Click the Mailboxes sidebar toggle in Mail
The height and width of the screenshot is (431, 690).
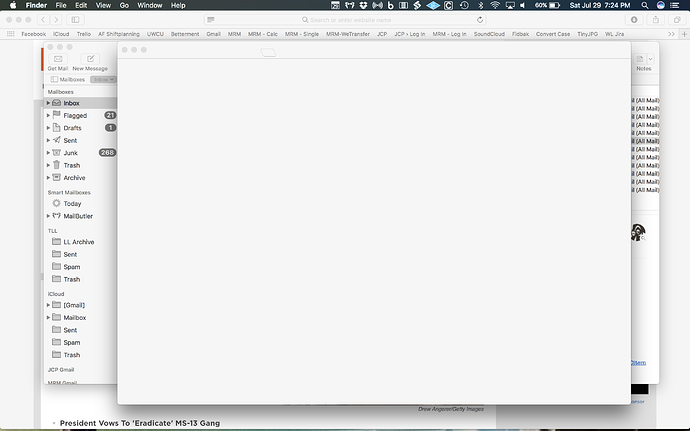pos(67,80)
